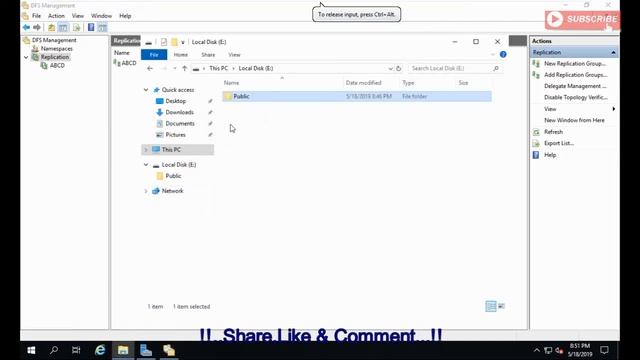The width and height of the screenshot is (640, 360).
Task: Open the Action menu
Action: [56, 16]
